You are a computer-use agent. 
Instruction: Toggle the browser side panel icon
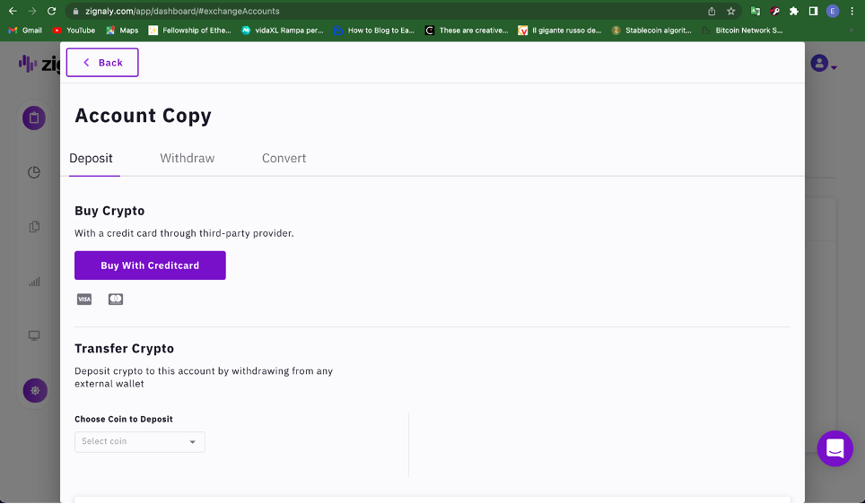click(813, 11)
